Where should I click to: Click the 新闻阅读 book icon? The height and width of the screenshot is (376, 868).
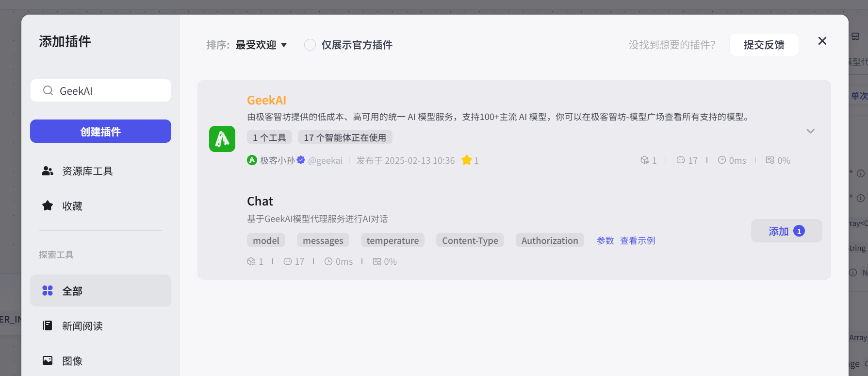48,325
